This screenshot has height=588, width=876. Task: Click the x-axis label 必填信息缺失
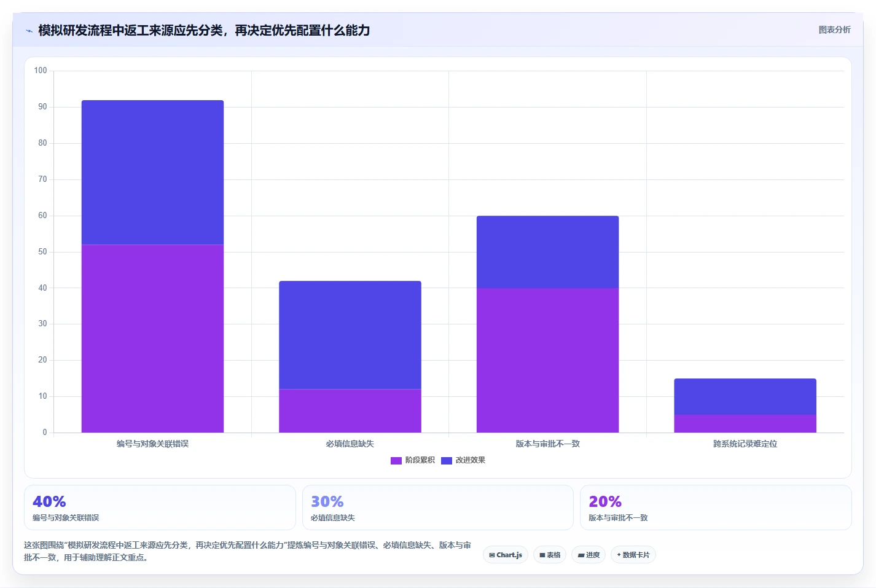tap(350, 444)
